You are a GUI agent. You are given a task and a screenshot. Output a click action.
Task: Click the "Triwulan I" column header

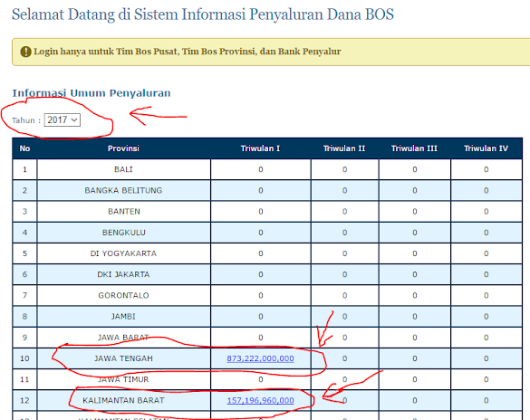pos(260,148)
